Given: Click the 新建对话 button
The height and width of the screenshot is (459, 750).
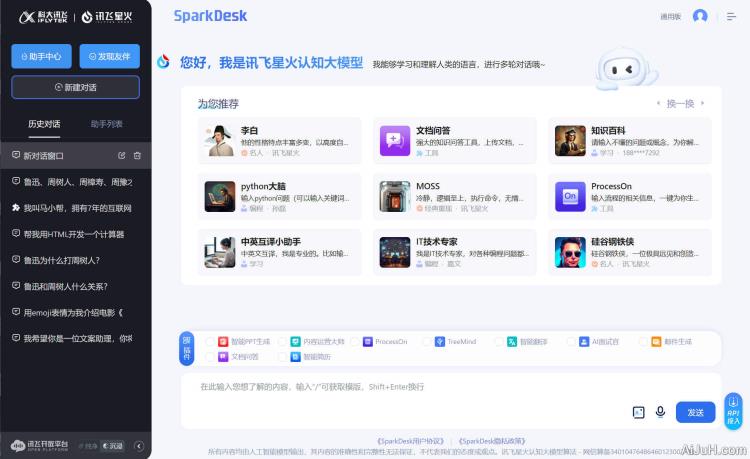Looking at the screenshot, I should pyautogui.click(x=75, y=87).
